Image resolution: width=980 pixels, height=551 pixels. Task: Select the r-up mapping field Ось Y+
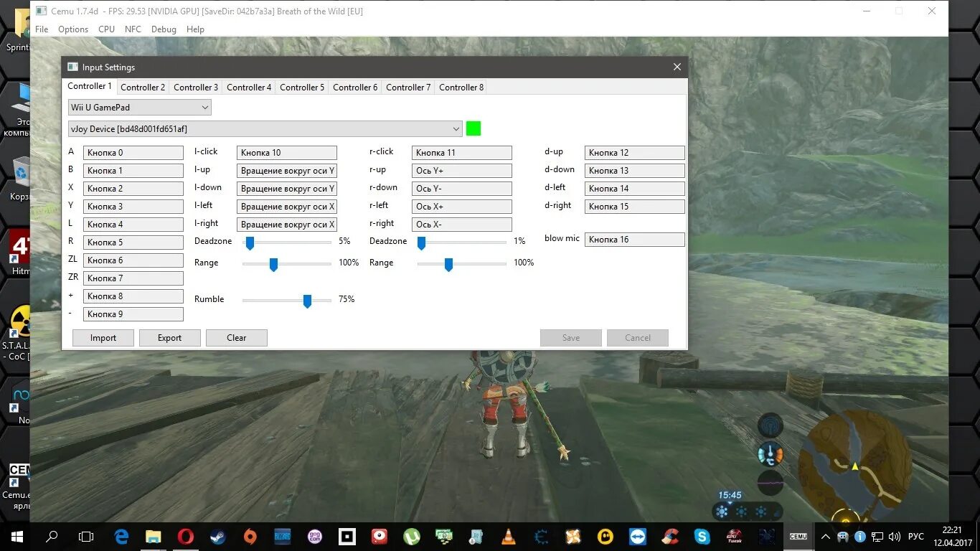pos(462,171)
